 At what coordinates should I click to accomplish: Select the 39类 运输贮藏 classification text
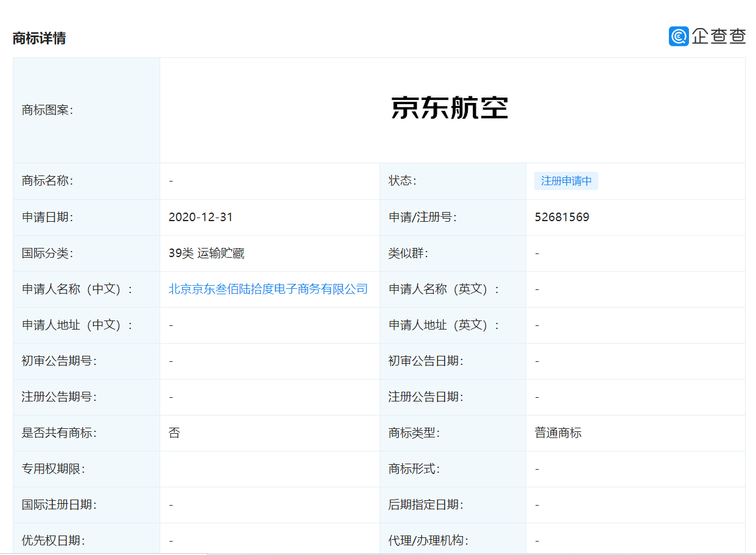207,253
